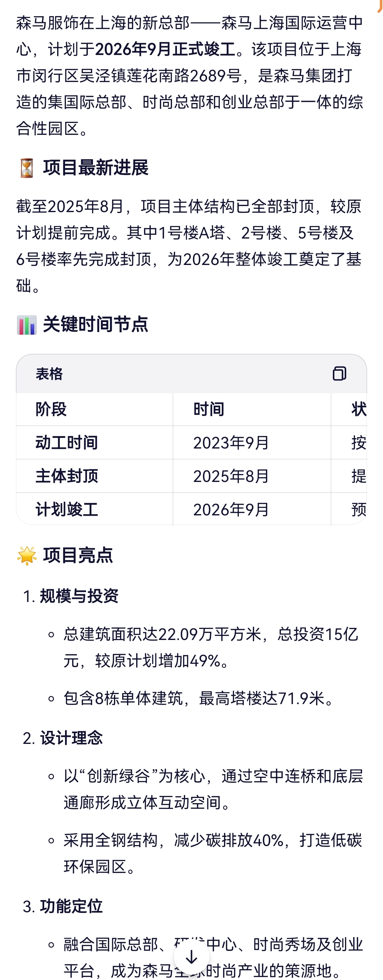Click the 表格 label in table header
The height and width of the screenshot is (980, 383).
tap(49, 374)
